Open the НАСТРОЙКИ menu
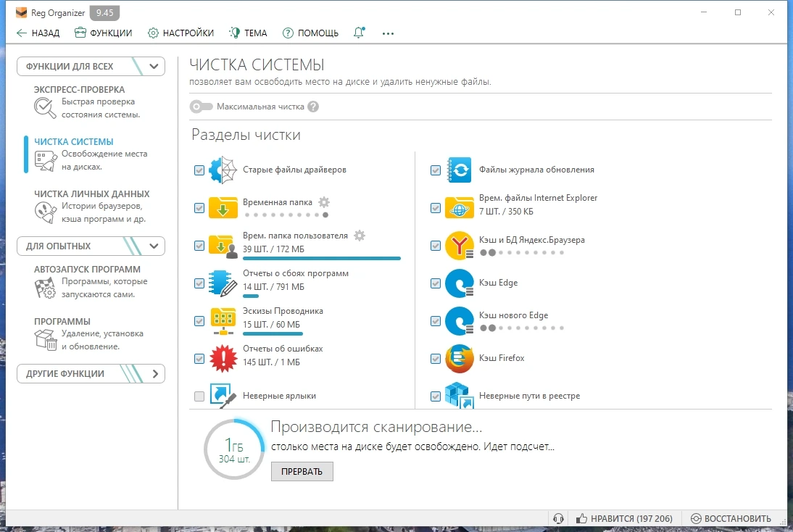This screenshot has height=532, width=793. pos(180,33)
